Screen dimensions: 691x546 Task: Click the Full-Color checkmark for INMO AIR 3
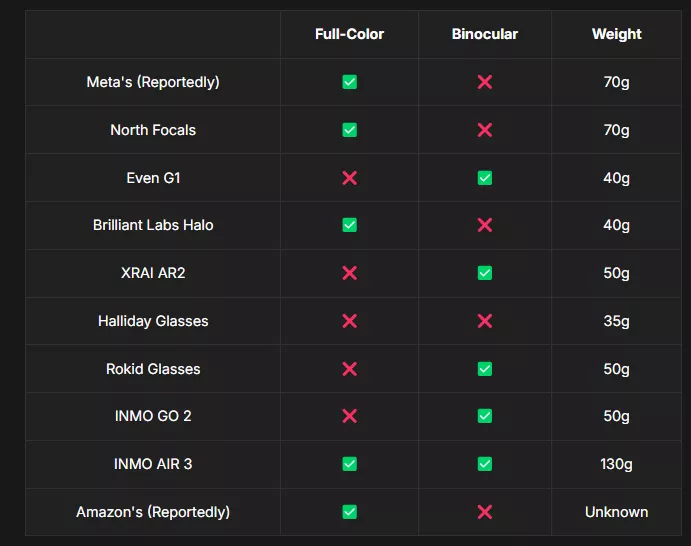tap(349, 464)
